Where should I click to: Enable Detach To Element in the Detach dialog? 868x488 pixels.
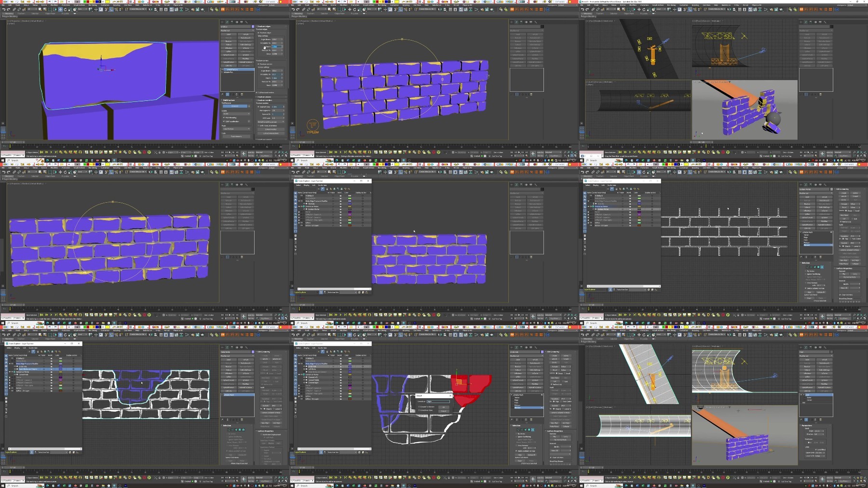(420, 407)
